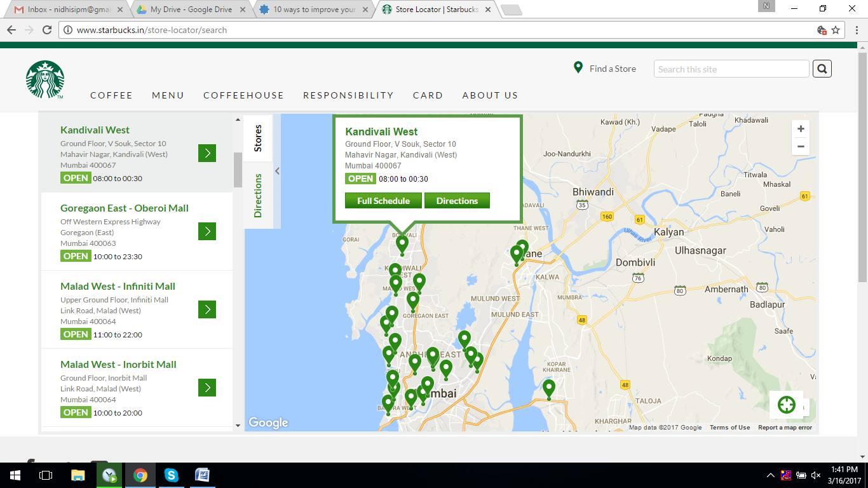Viewport: 868px width, 488px height.
Task: Open the CARD menu
Action: point(428,95)
